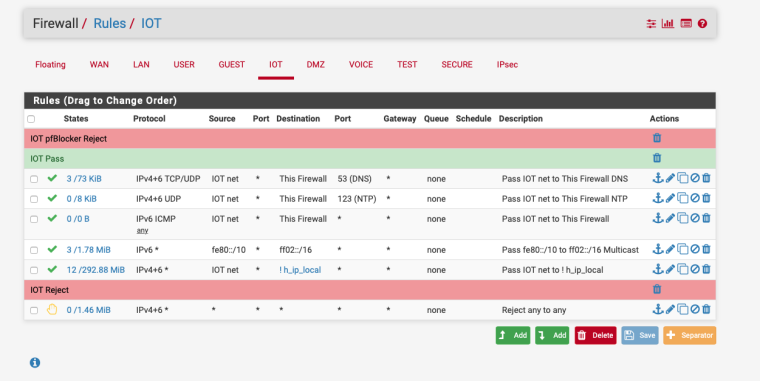Delete the Multicast fe80::/10 rule
The width and height of the screenshot is (760, 381).
click(706, 249)
